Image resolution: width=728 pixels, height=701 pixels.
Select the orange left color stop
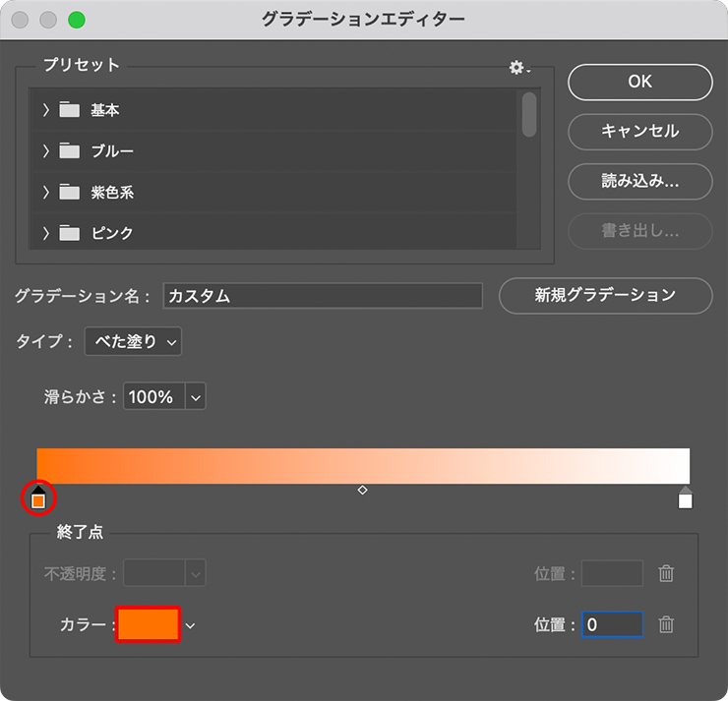click(x=37, y=499)
